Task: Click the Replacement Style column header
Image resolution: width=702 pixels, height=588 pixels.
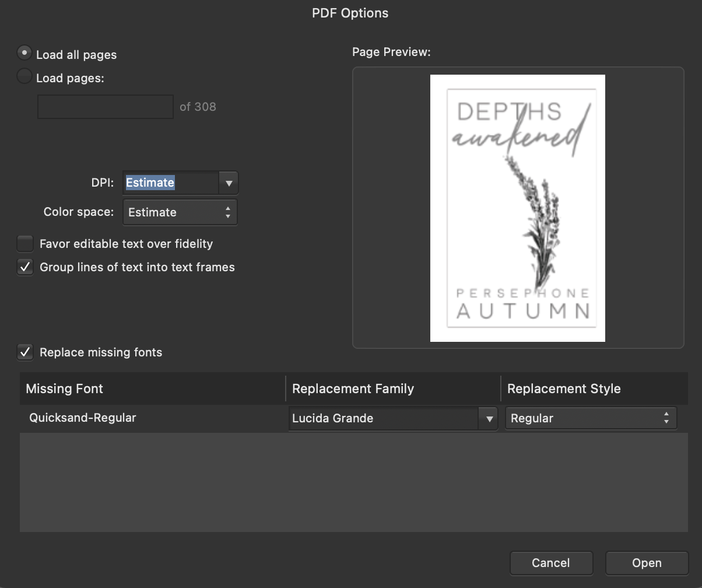Action: click(595, 388)
